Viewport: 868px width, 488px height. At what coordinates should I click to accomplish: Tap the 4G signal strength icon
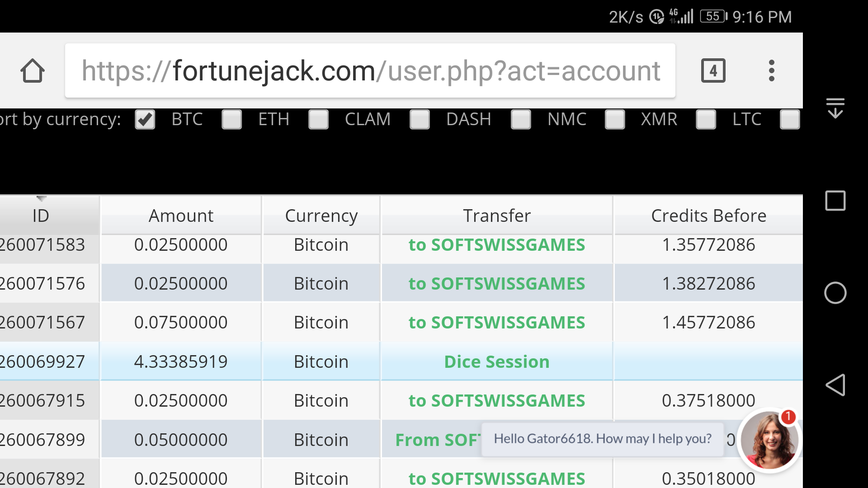tap(681, 16)
